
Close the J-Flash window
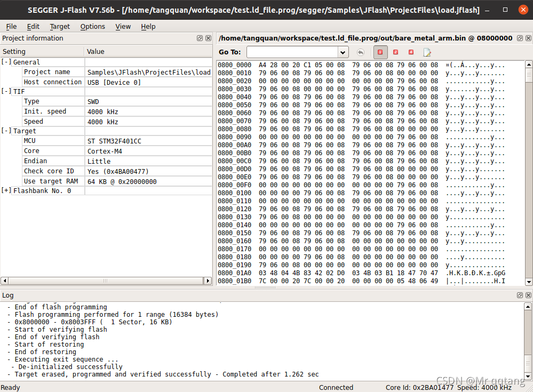tap(523, 10)
